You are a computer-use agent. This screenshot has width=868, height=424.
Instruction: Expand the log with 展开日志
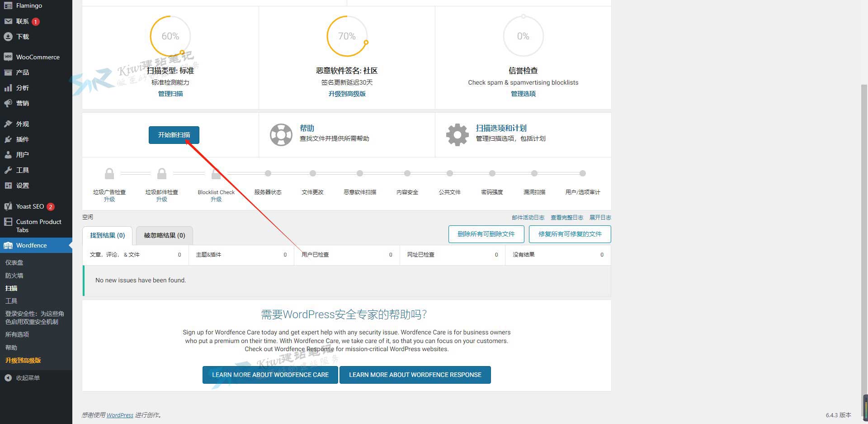[600, 218]
